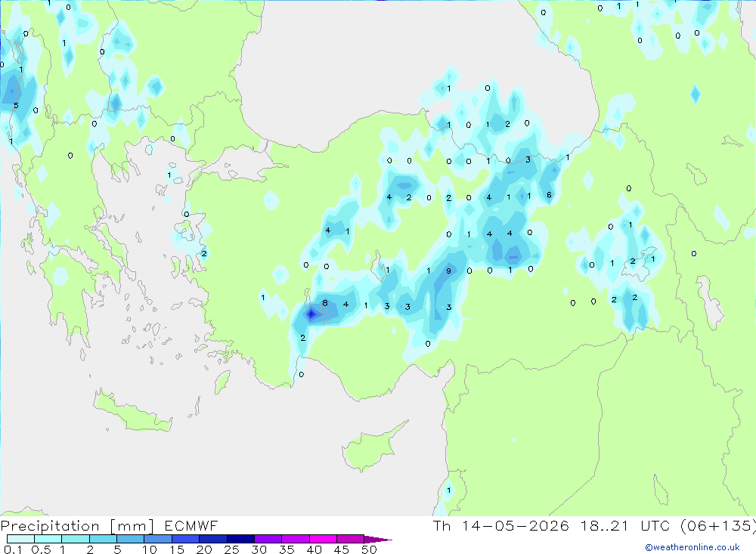This screenshot has height=554, width=756.
Task: Pick the 5–10 mm legend color swatch
Action: click(x=130, y=539)
